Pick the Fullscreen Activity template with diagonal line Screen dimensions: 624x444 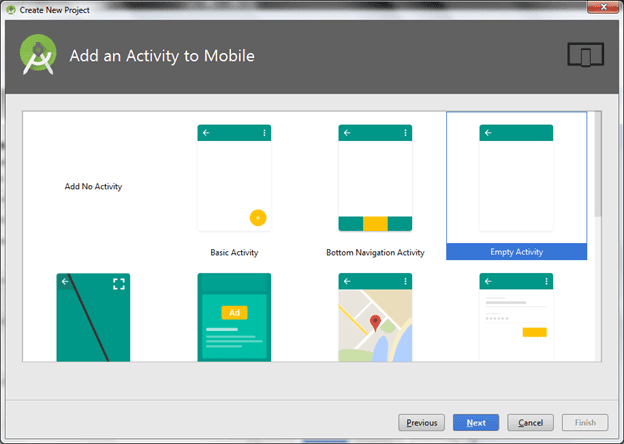[x=93, y=317]
